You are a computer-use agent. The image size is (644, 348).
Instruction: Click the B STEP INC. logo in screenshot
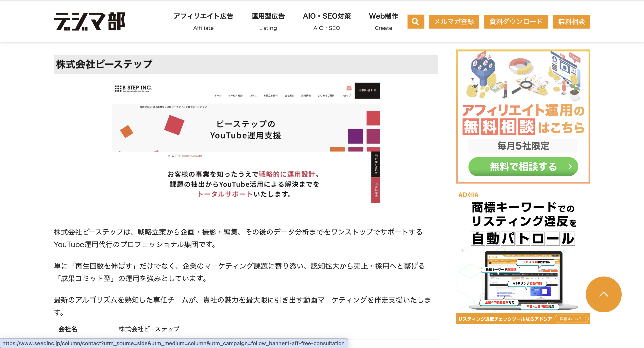tap(134, 88)
